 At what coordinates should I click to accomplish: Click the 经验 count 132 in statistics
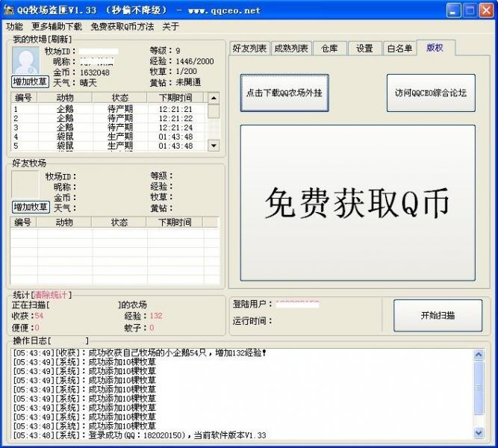(x=156, y=316)
